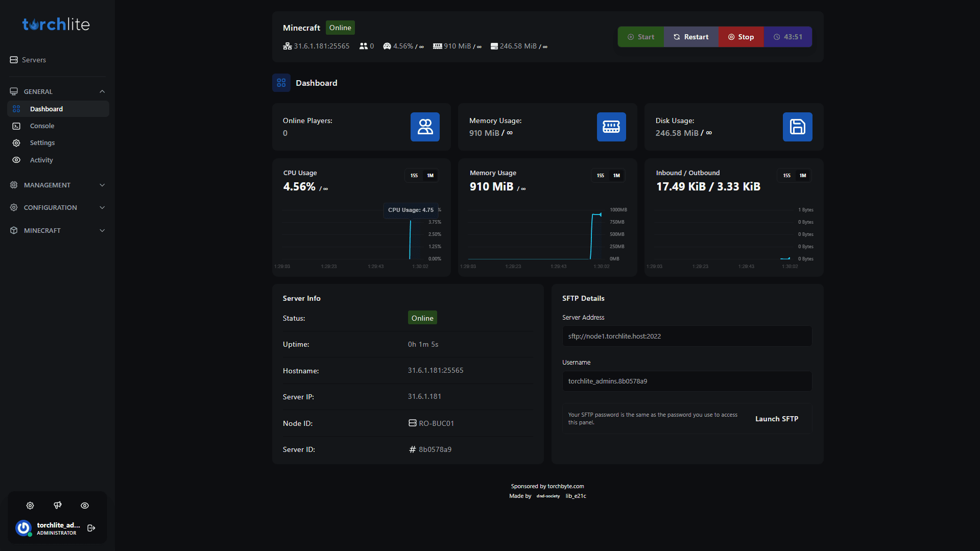Click the Sponsored by torchbyte.com link
Image resolution: width=980 pixels, height=551 pixels.
(547, 486)
